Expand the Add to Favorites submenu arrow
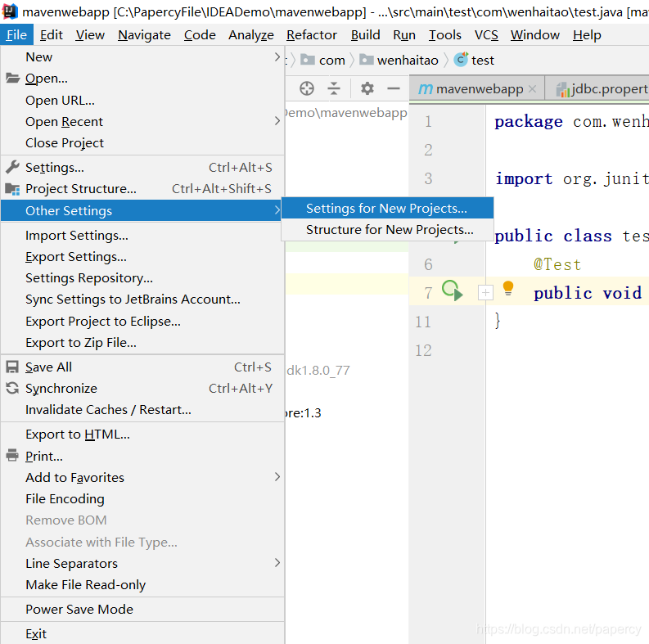This screenshot has width=649, height=644. (277, 477)
